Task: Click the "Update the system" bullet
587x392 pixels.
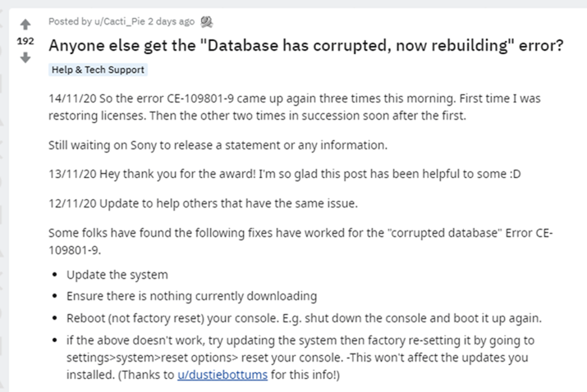Action: [117, 275]
